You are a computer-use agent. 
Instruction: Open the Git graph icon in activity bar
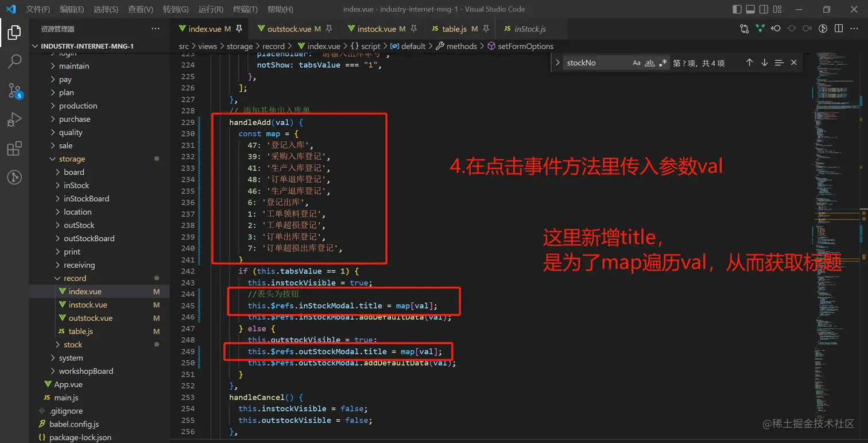(14, 177)
